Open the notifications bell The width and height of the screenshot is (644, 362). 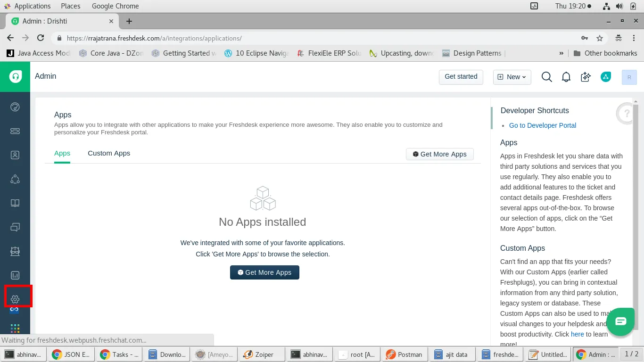pyautogui.click(x=566, y=77)
